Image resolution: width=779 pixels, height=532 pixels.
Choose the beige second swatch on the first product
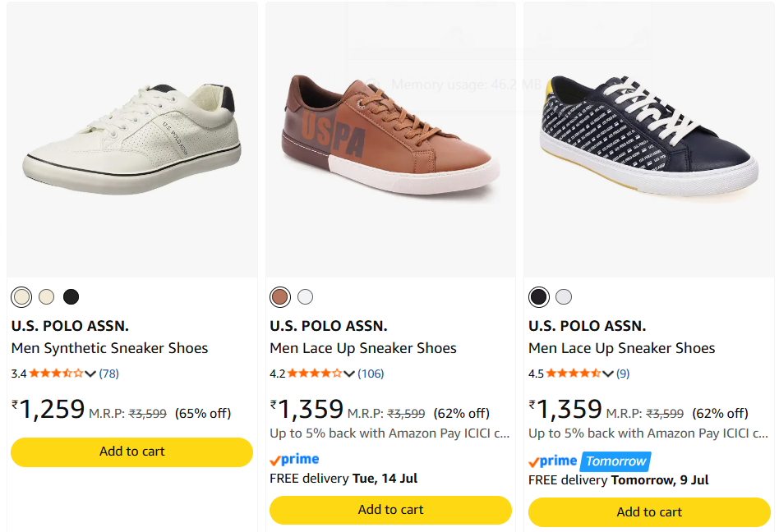[x=46, y=296]
